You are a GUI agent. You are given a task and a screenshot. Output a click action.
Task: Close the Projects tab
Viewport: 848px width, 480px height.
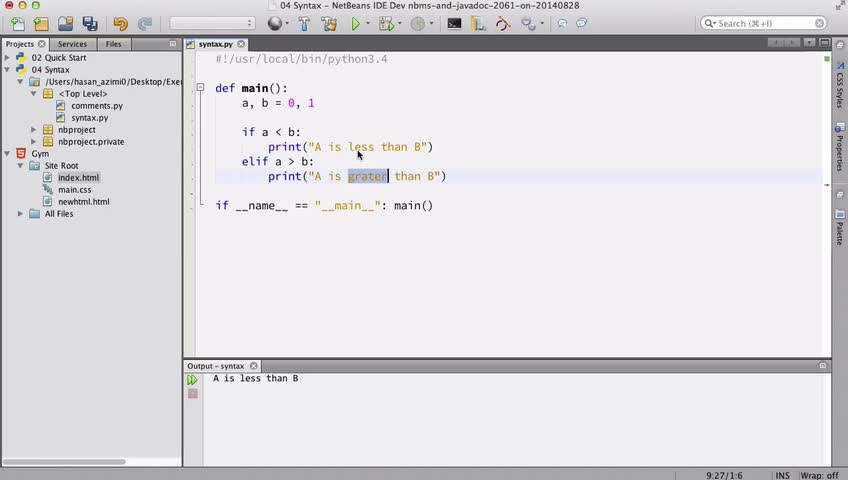tap(42, 44)
